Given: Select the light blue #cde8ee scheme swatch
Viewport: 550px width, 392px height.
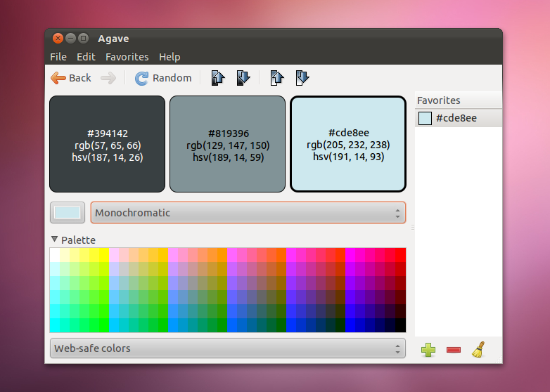Looking at the screenshot, I should (x=348, y=144).
